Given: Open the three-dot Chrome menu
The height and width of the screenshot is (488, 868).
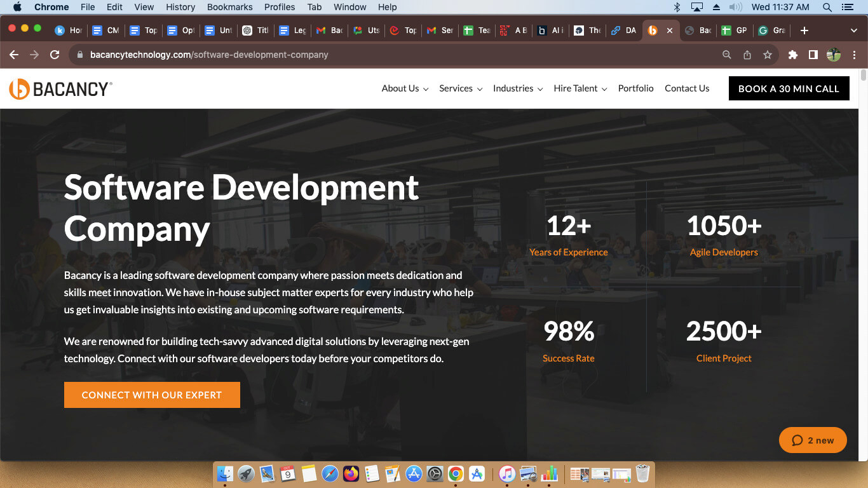Looking at the screenshot, I should tap(854, 55).
